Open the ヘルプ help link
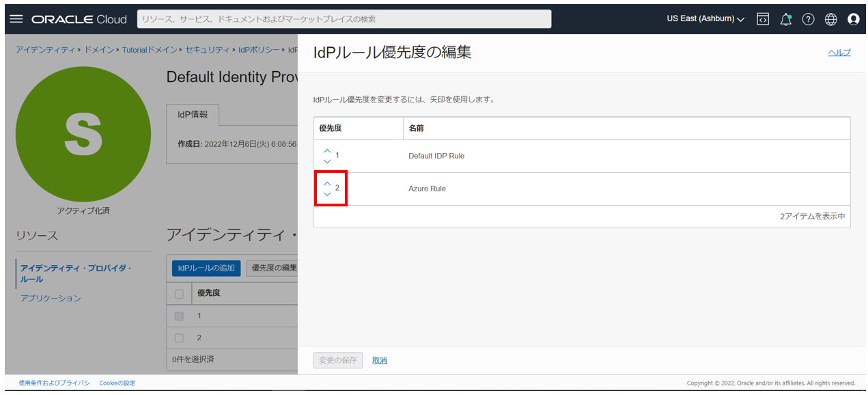The width and height of the screenshot is (868, 395). pos(839,53)
